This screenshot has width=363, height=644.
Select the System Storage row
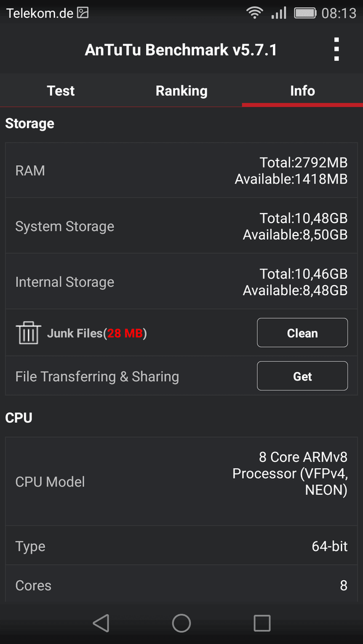coord(181,226)
